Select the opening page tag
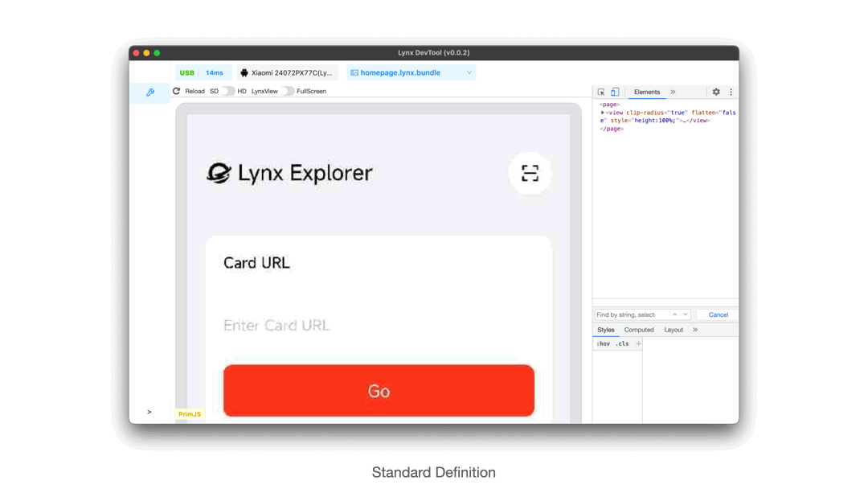The height and width of the screenshot is (489, 868). [609, 104]
